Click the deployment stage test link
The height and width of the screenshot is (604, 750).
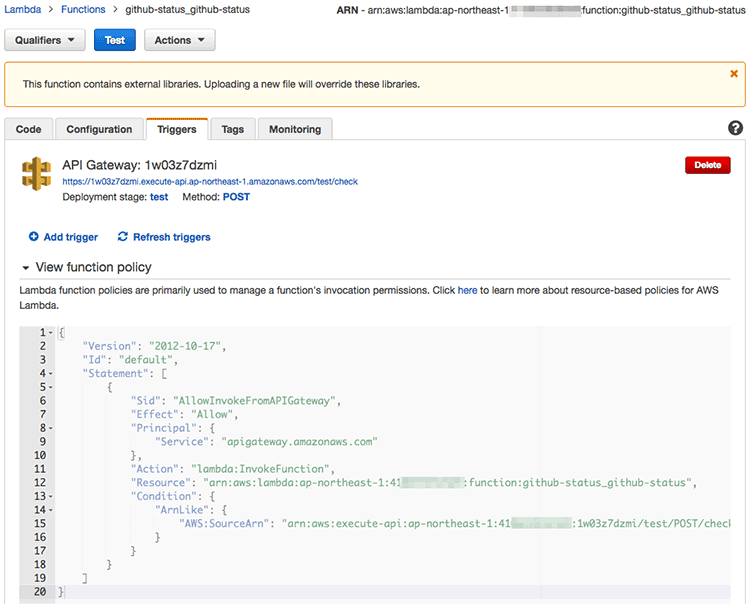point(159,197)
